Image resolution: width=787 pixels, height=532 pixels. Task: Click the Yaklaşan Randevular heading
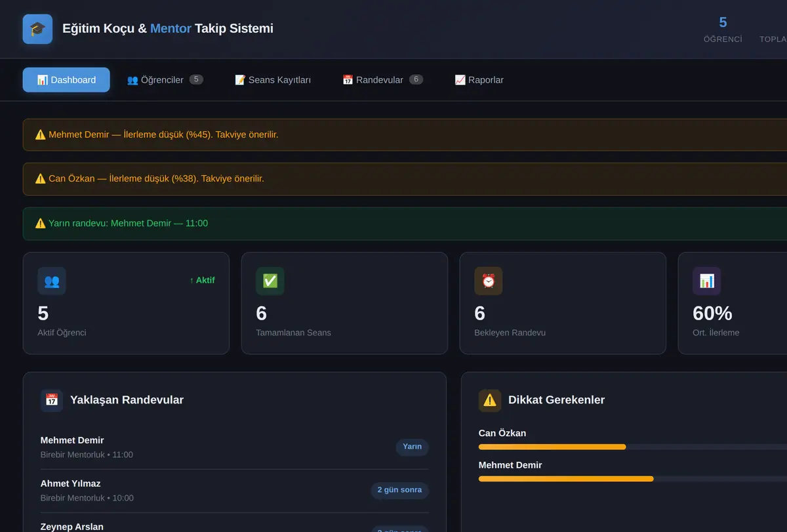pos(127,400)
